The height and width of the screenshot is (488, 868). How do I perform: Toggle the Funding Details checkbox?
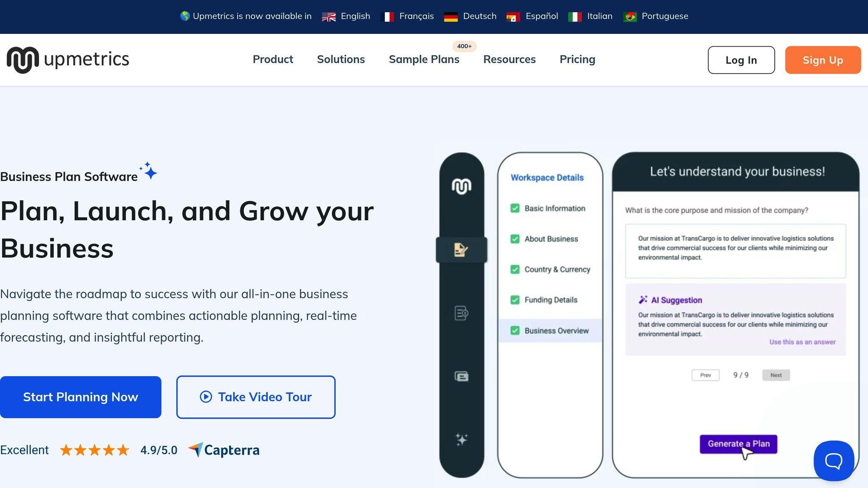tap(515, 300)
